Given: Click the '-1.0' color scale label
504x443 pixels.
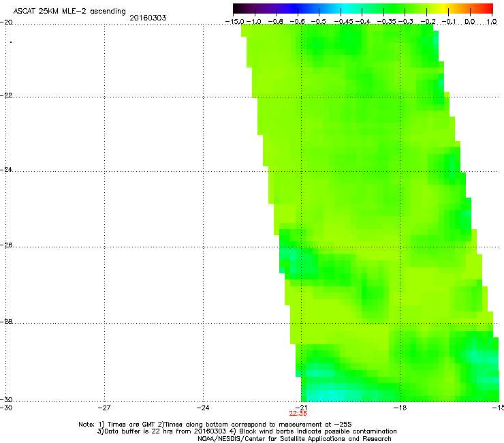Looking at the screenshot, I should [x=253, y=22].
